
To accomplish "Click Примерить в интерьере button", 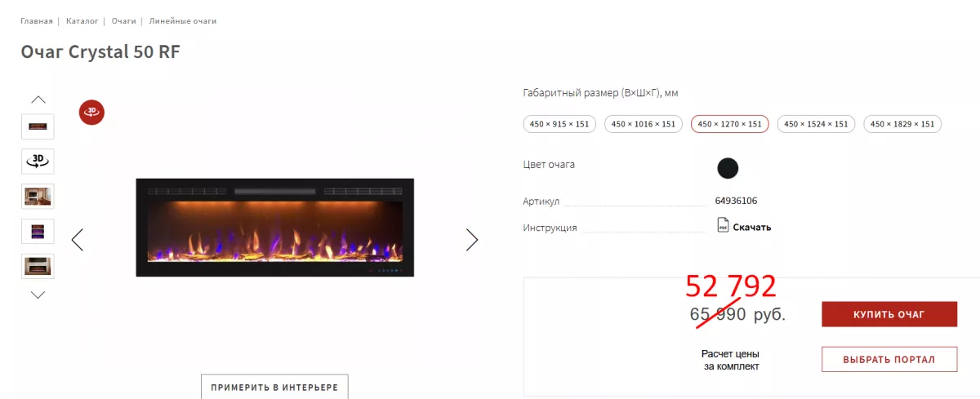I will (274, 387).
